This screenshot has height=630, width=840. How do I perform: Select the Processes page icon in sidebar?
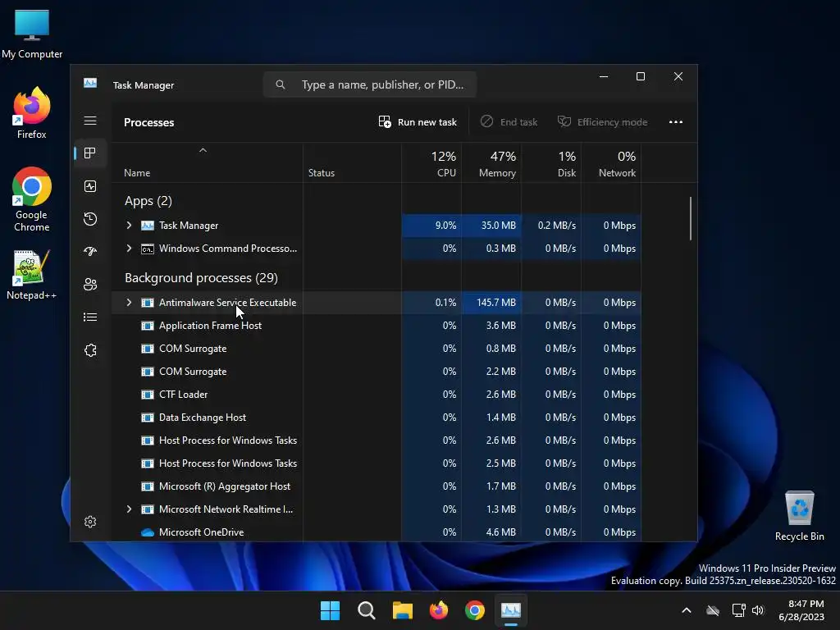click(90, 153)
